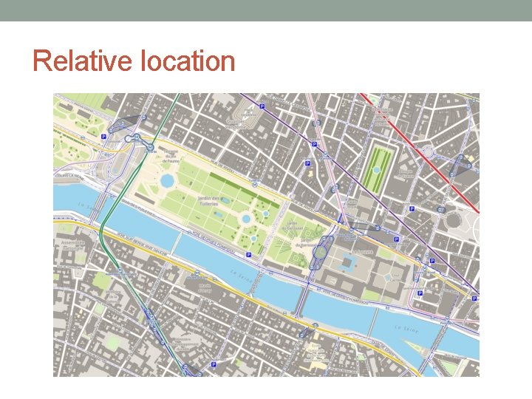
Task: Click the round central basin in Tuileries garden
Action: (246, 219)
